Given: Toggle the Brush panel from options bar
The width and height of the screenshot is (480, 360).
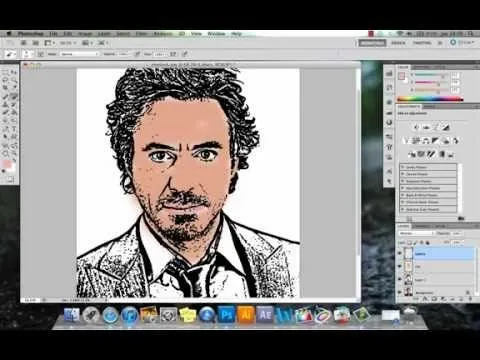Looking at the screenshot, I should 40,54.
